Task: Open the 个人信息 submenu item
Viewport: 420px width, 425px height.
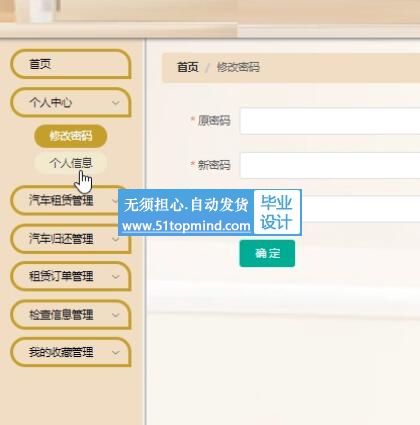Action: pos(70,163)
